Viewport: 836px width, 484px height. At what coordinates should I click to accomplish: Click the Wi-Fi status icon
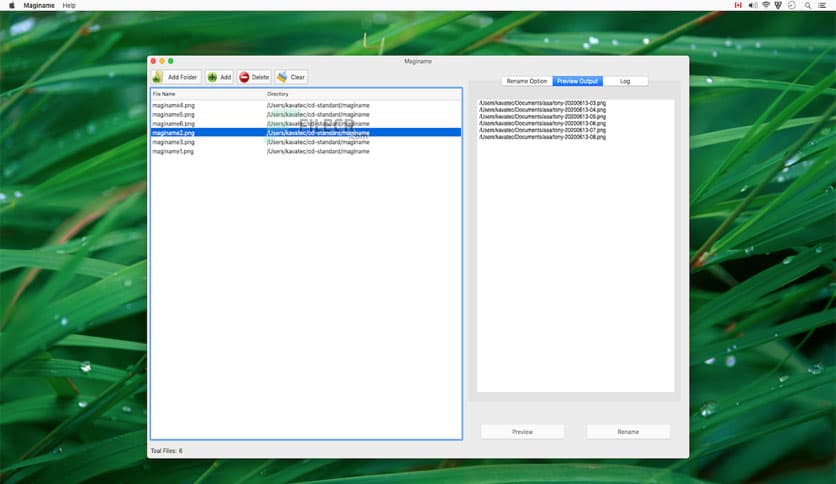[766, 5]
